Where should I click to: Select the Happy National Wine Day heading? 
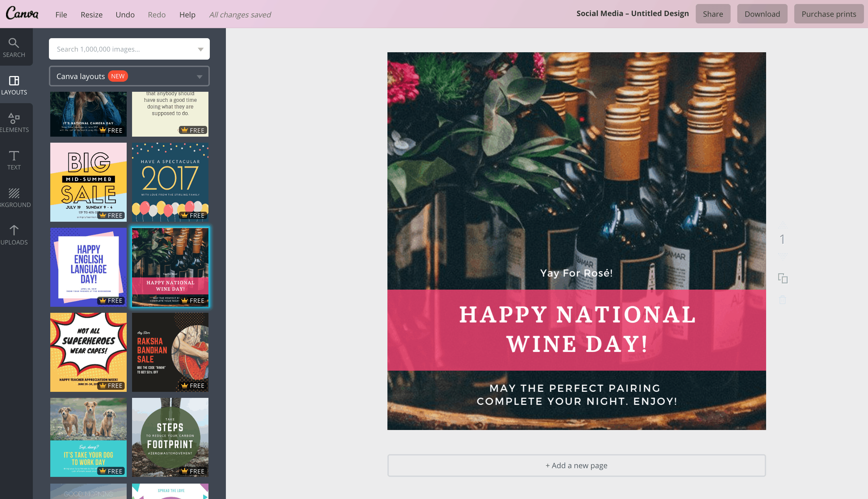click(577, 329)
